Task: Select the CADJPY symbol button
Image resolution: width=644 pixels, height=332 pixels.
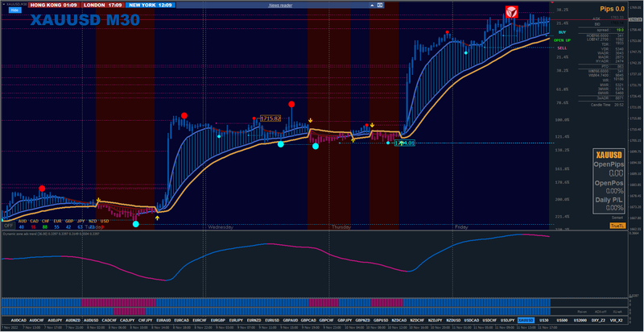Action: pyautogui.click(x=127, y=320)
